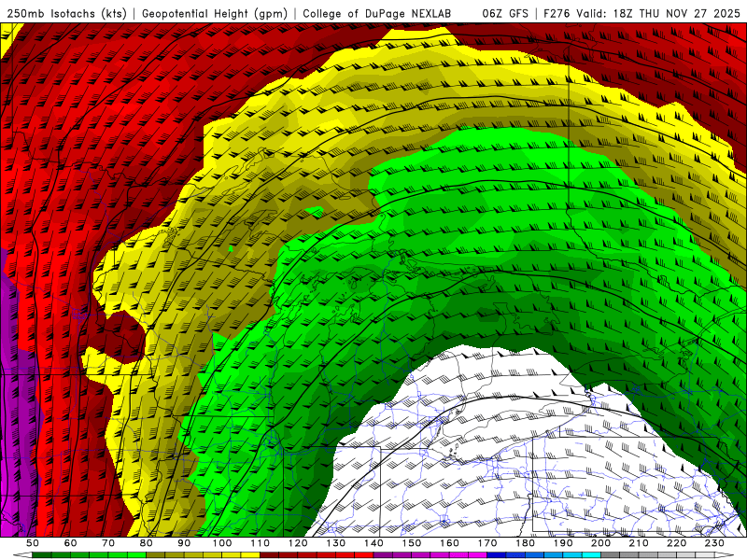Click the '150' colorbar scale label

411,543
